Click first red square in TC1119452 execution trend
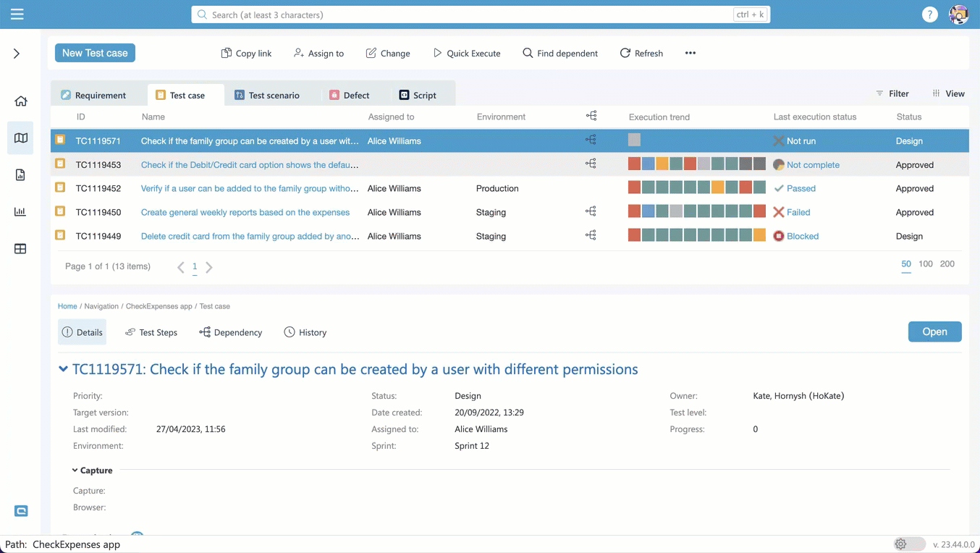The width and height of the screenshot is (980, 553). (x=634, y=188)
